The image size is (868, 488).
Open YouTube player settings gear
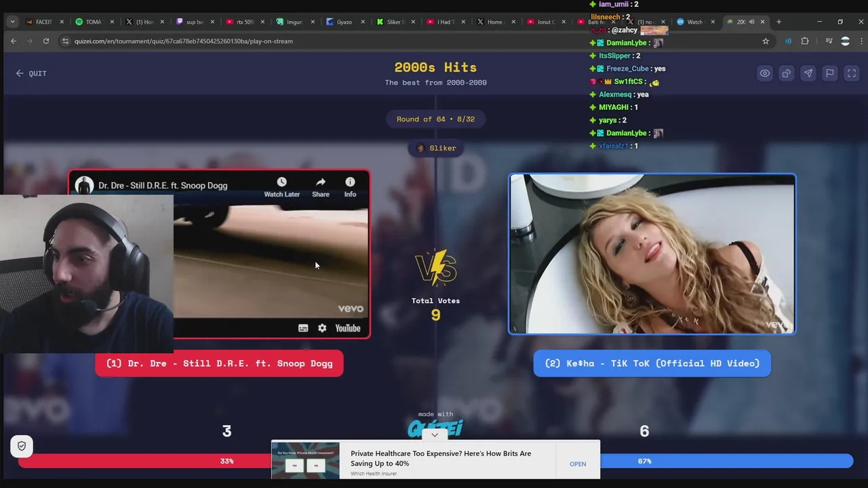(322, 328)
